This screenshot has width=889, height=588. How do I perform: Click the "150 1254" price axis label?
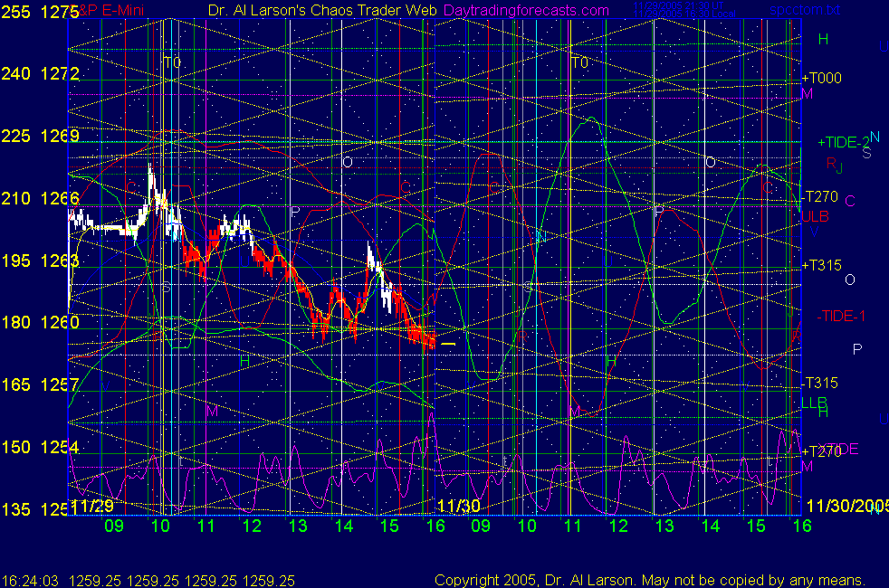click(40, 447)
